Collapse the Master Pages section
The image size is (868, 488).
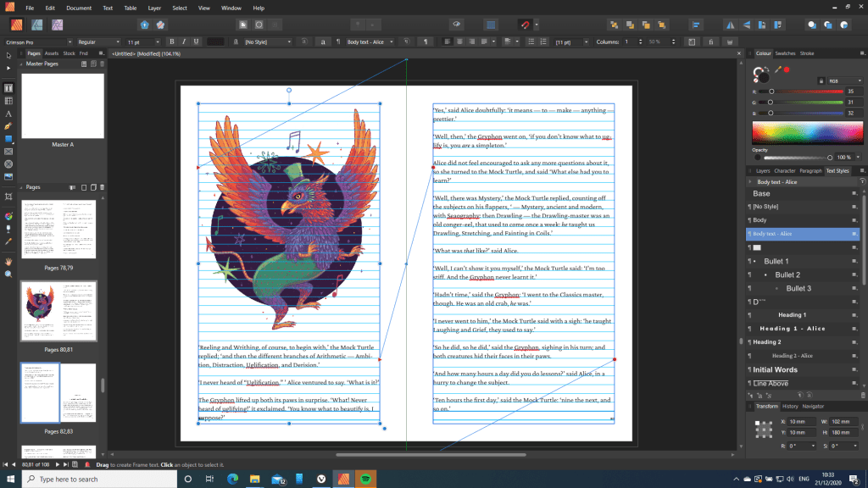pyautogui.click(x=21, y=64)
